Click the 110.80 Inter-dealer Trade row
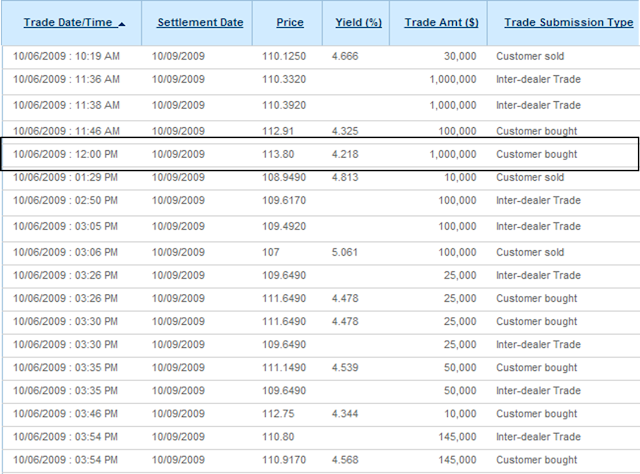Screen dimensions: 640x474 click(320, 437)
